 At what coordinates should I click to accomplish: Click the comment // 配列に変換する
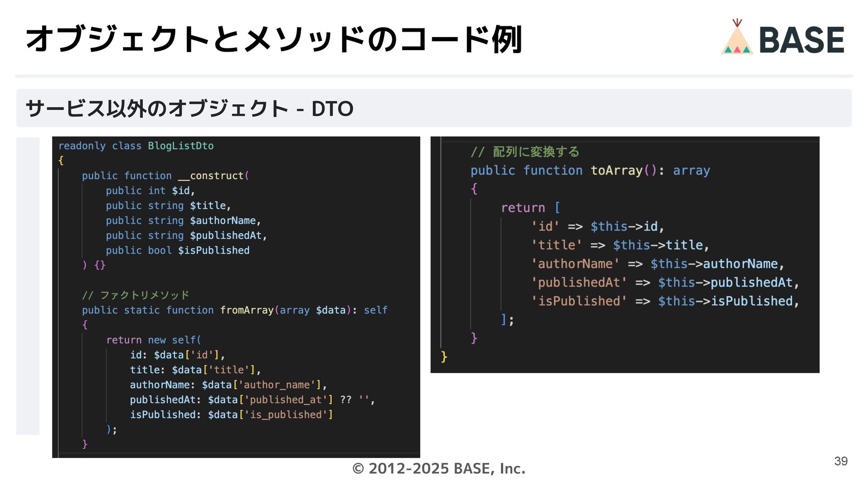(x=525, y=152)
